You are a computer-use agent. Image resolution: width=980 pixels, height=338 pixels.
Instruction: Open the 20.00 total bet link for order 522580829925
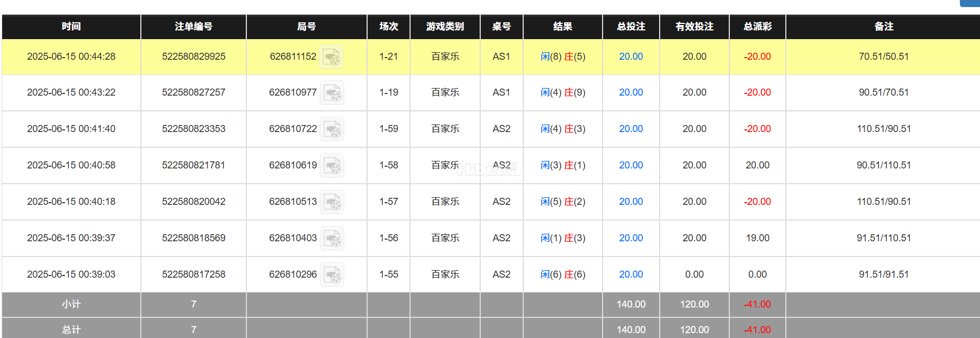[631, 57]
